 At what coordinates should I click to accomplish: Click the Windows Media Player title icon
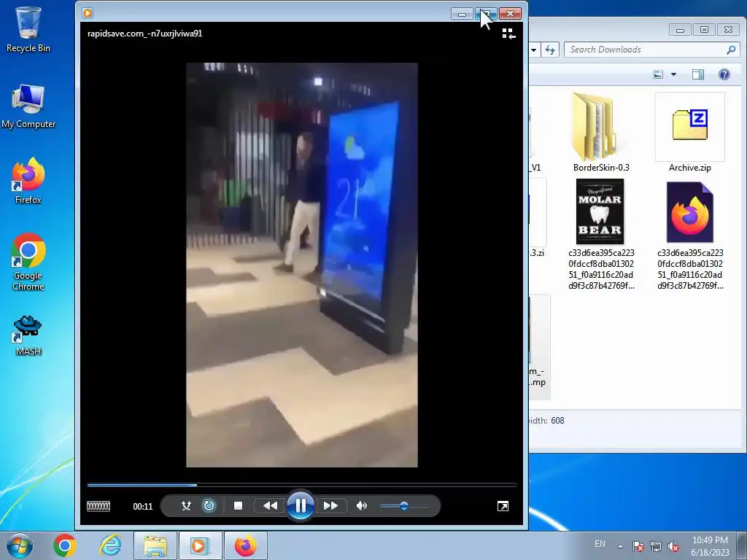tap(88, 13)
